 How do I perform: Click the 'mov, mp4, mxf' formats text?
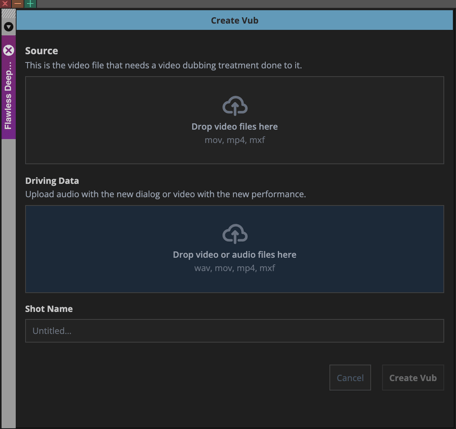(235, 140)
